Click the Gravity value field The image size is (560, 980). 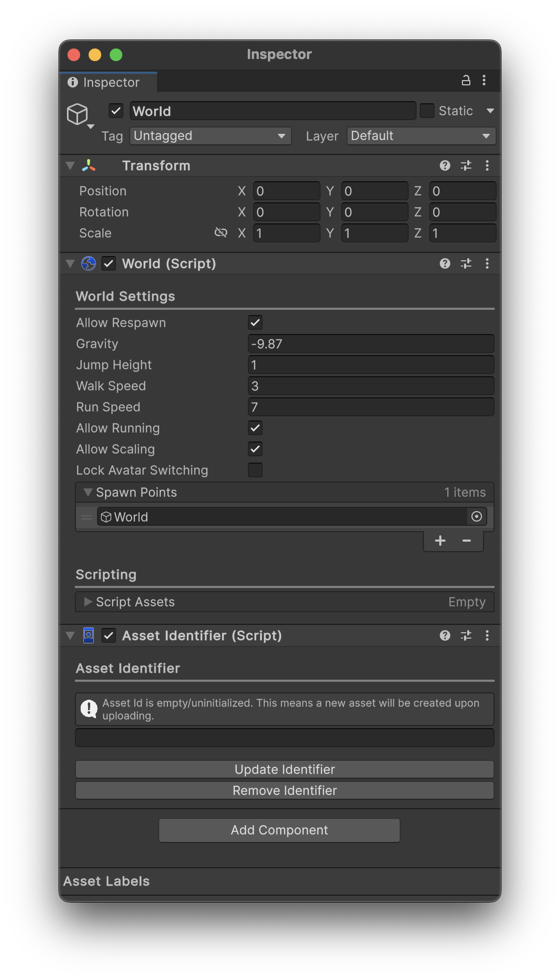[371, 344]
